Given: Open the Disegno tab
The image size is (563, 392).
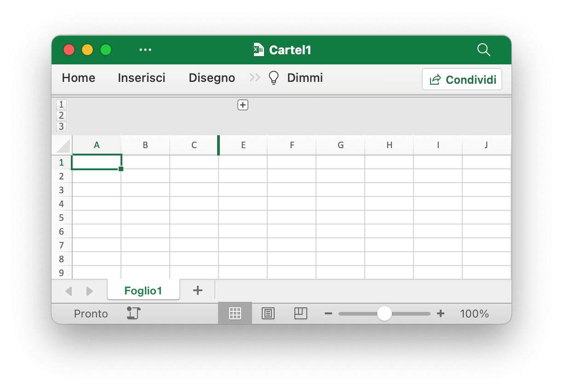Looking at the screenshot, I should (x=212, y=78).
